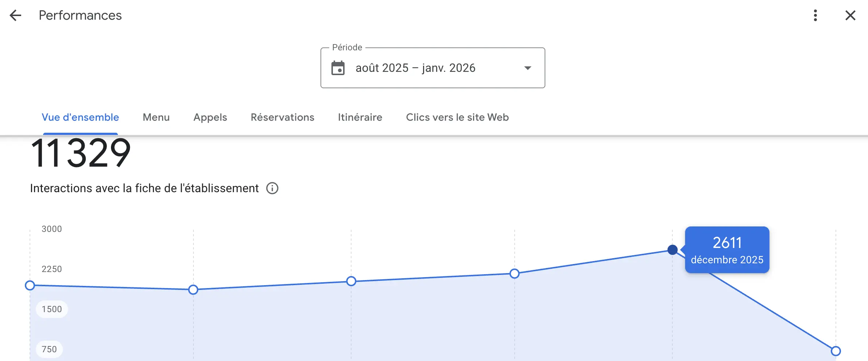The height and width of the screenshot is (361, 868).
Task: Select the Vue d'ensemble tab
Action: (x=80, y=117)
